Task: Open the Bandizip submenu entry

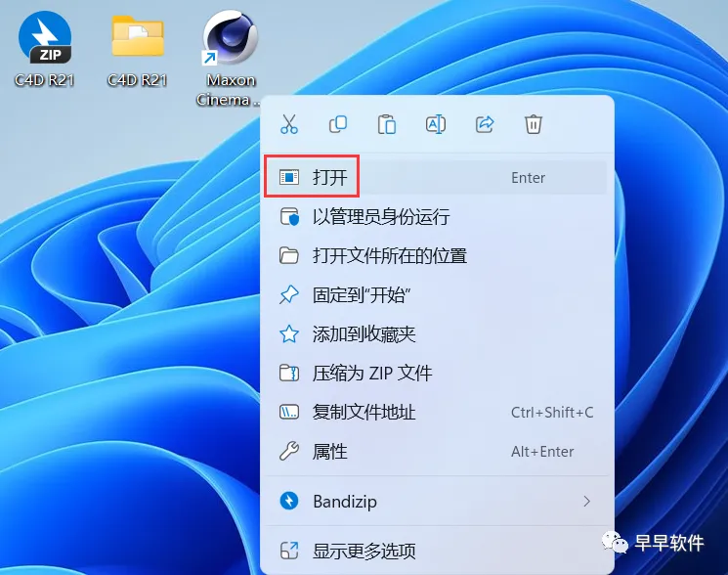Action: tap(437, 501)
